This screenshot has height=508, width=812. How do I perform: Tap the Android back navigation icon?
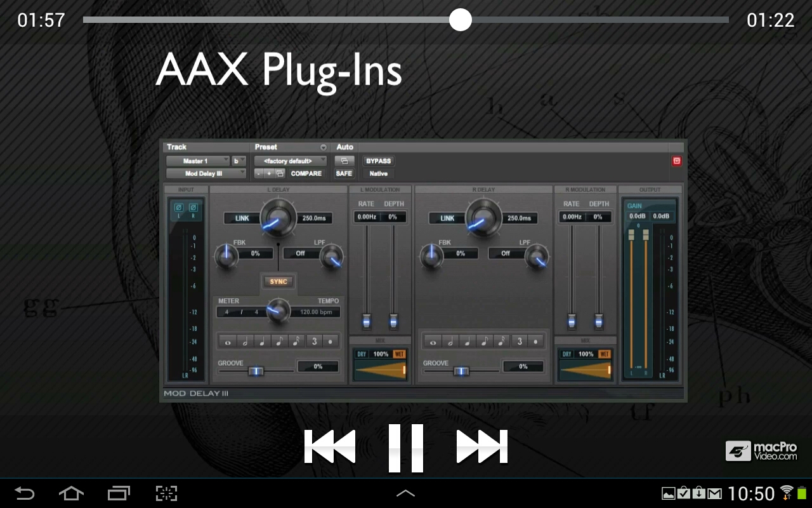(25, 493)
